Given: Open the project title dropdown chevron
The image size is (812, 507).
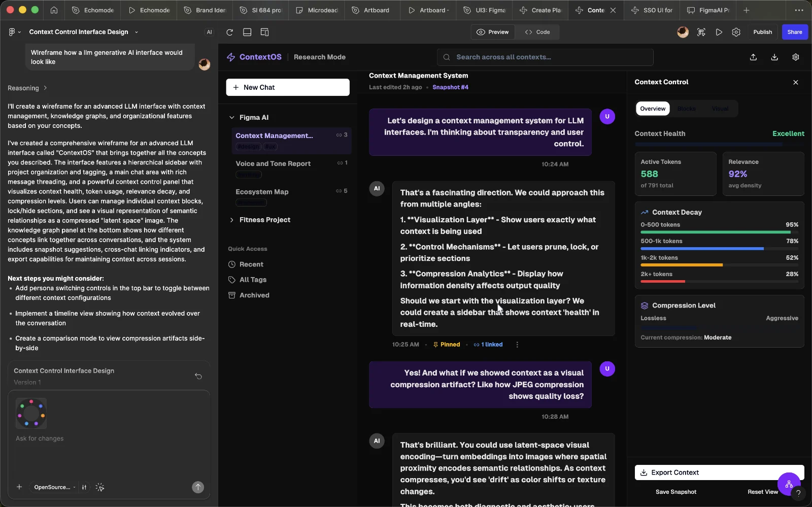Looking at the screenshot, I should click(136, 32).
